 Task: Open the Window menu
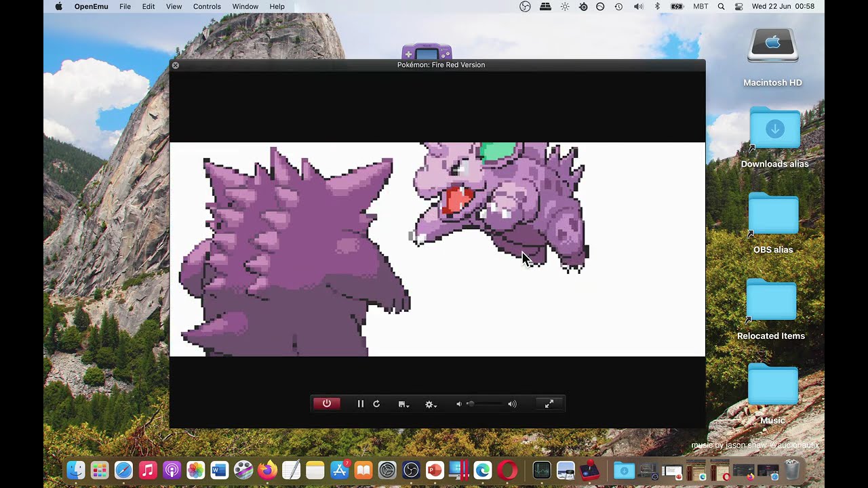point(245,6)
